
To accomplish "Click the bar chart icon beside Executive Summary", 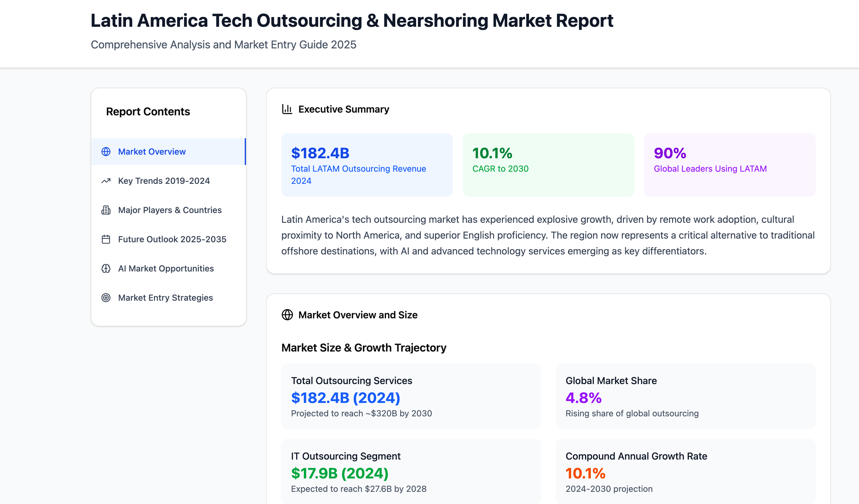I will 287,109.
